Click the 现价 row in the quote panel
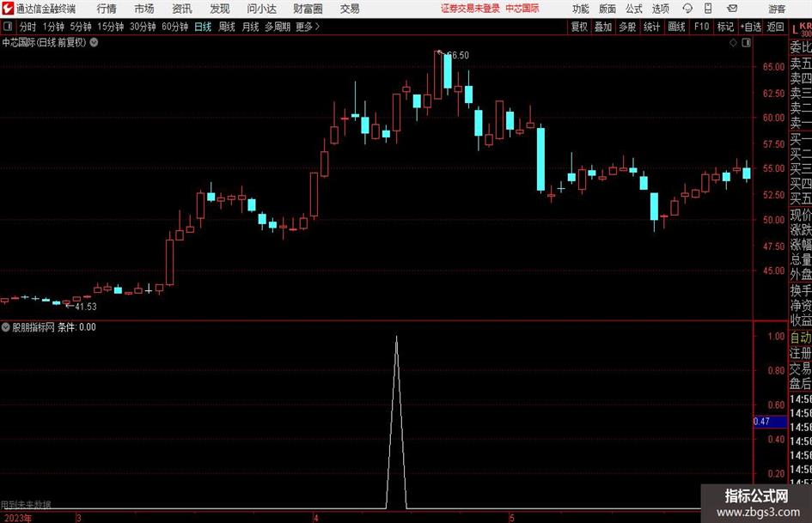 pyautogui.click(x=801, y=215)
